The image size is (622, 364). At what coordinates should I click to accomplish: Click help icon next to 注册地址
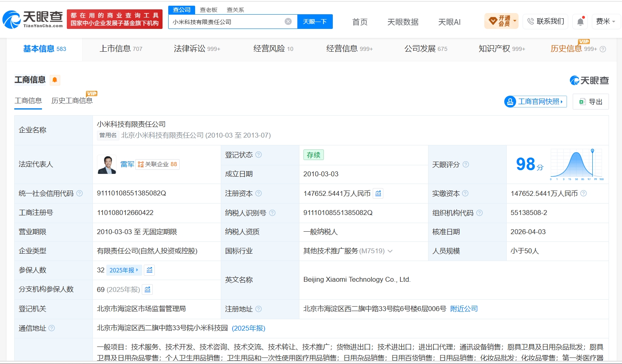pyautogui.click(x=259, y=309)
